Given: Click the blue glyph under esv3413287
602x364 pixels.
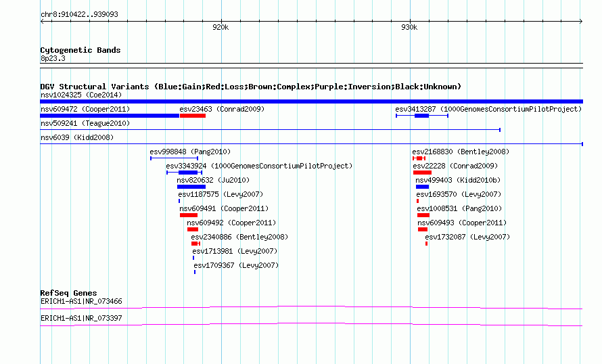Looking at the screenshot, I should coord(422,116).
